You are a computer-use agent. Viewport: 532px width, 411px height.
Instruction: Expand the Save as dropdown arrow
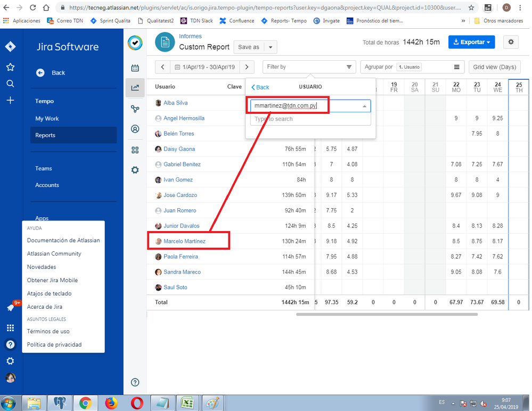point(271,47)
